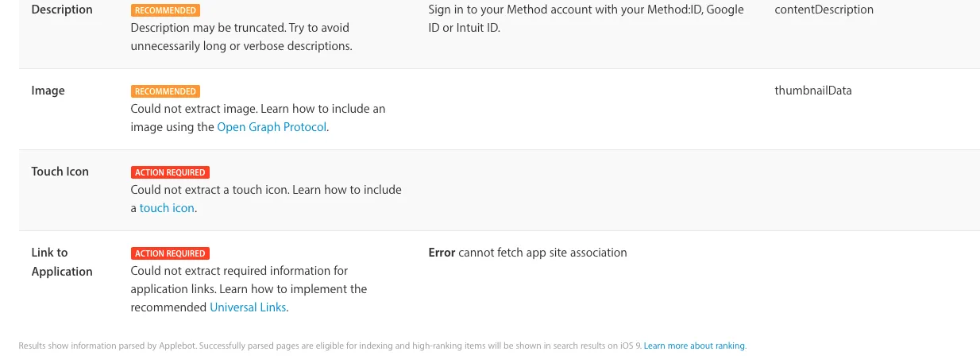Click 'Could not extract required information' message

pyautogui.click(x=239, y=271)
